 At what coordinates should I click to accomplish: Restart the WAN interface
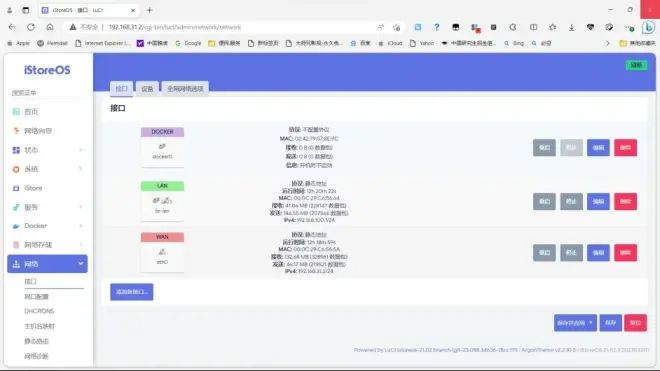pos(544,253)
